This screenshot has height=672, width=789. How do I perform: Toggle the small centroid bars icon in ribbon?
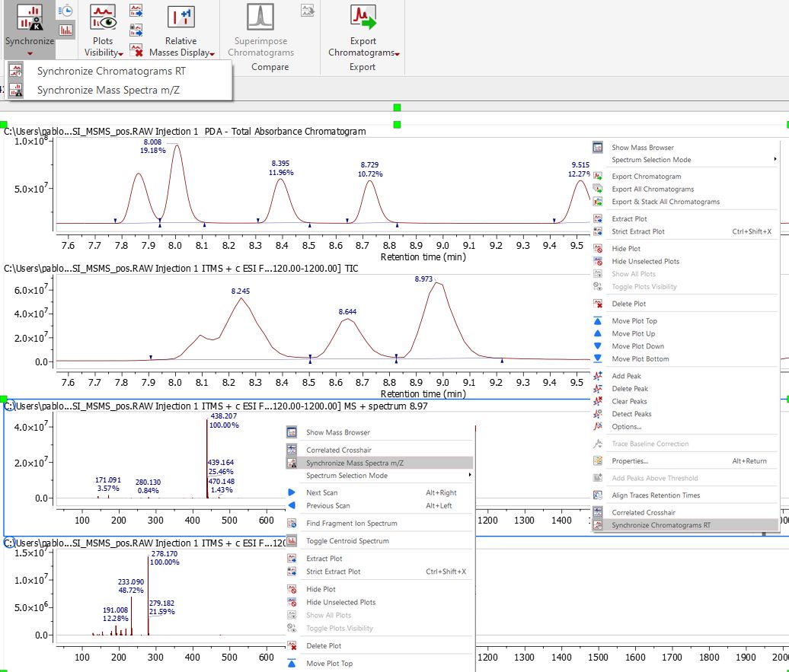(66, 30)
